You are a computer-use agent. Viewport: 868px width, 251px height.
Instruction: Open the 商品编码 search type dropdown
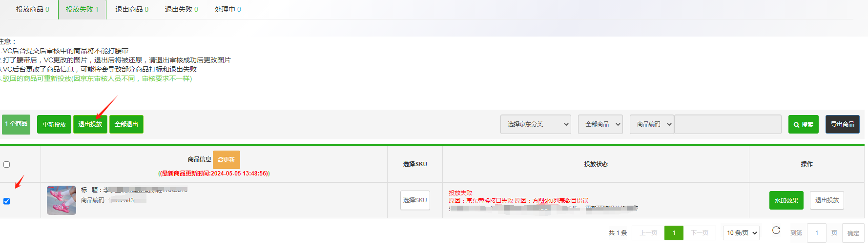coord(652,124)
